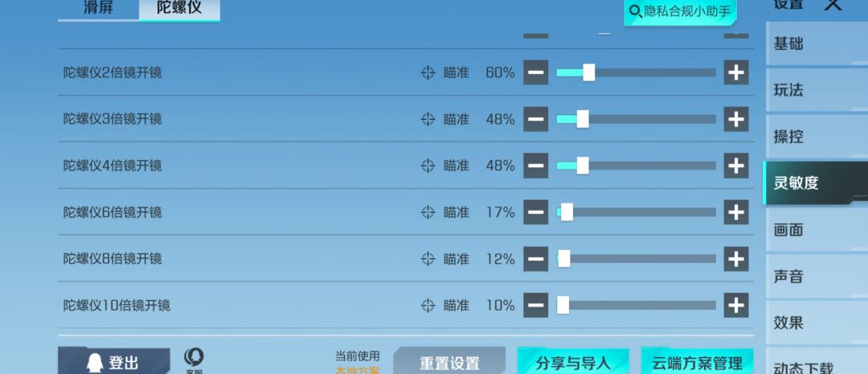Open the 操控 settings category

[x=788, y=137]
